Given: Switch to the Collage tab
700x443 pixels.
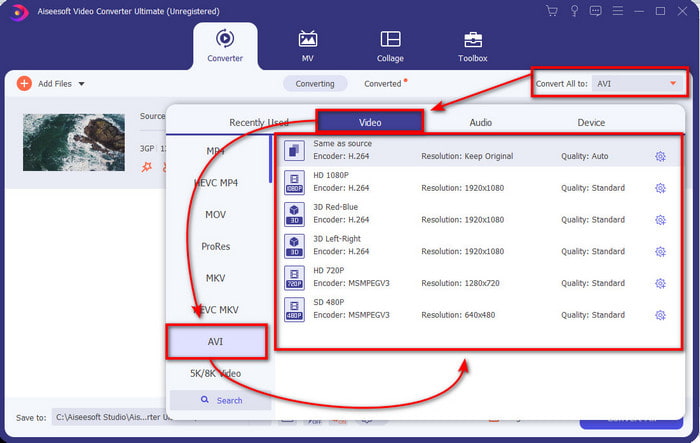Looking at the screenshot, I should [x=390, y=46].
